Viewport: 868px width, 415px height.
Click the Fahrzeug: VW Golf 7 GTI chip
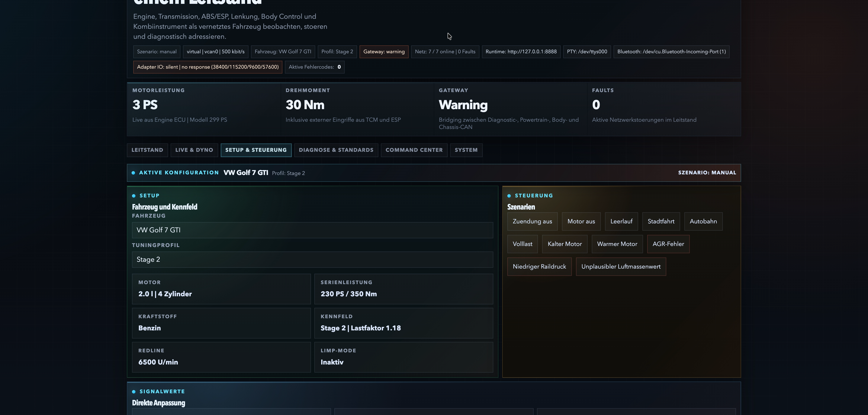click(283, 52)
